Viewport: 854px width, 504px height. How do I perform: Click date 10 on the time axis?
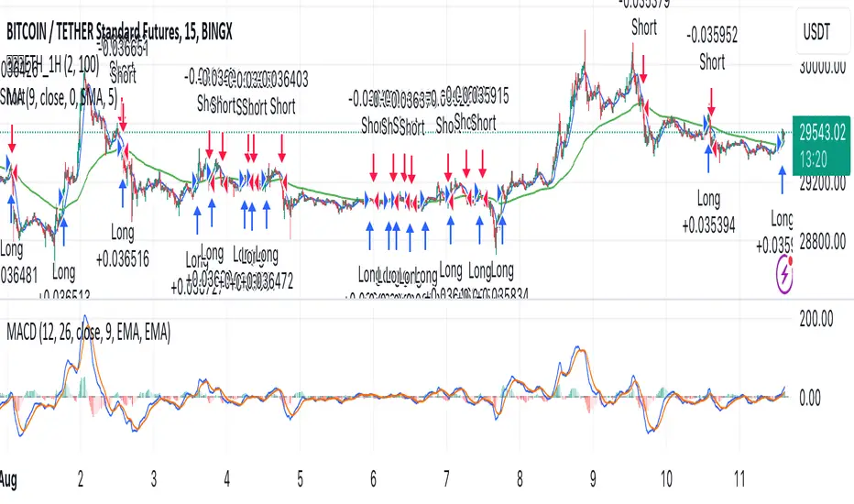pyautogui.click(x=666, y=479)
